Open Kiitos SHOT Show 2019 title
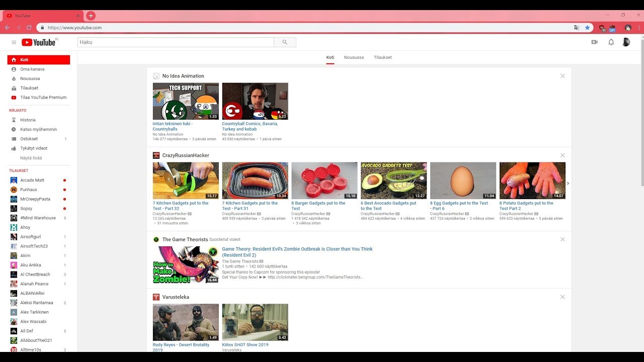 coord(245,345)
